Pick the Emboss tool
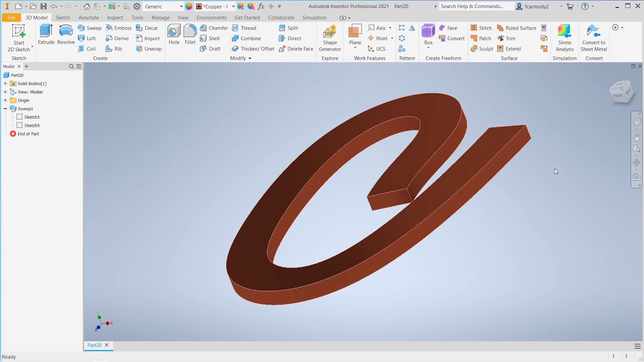 click(118, 28)
